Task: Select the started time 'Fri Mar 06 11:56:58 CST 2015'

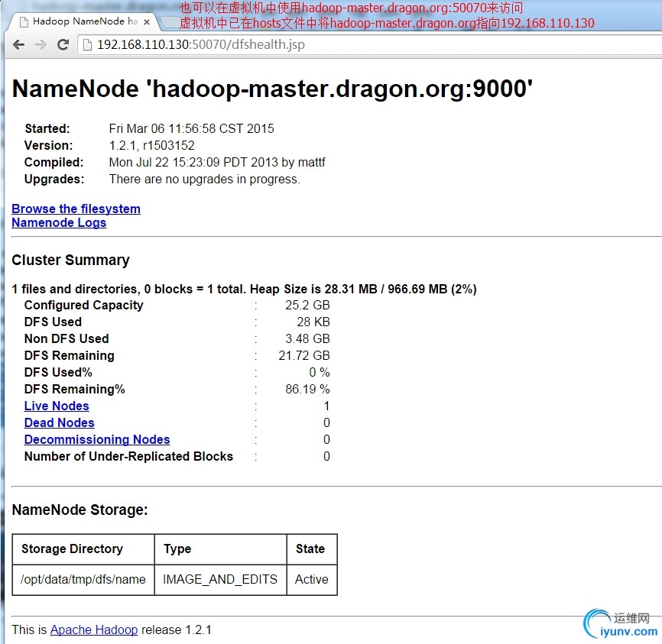Action: click(x=191, y=128)
